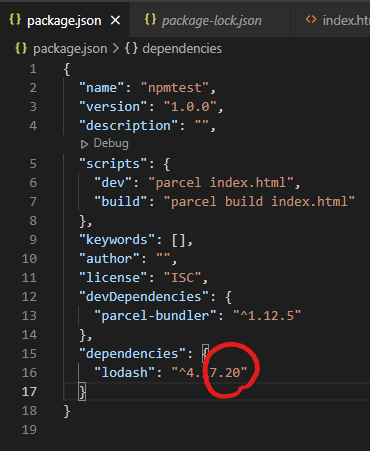Click the "parcel build index.html" value
Image resolution: width=370 pixels, height=451 pixels.
259,202
